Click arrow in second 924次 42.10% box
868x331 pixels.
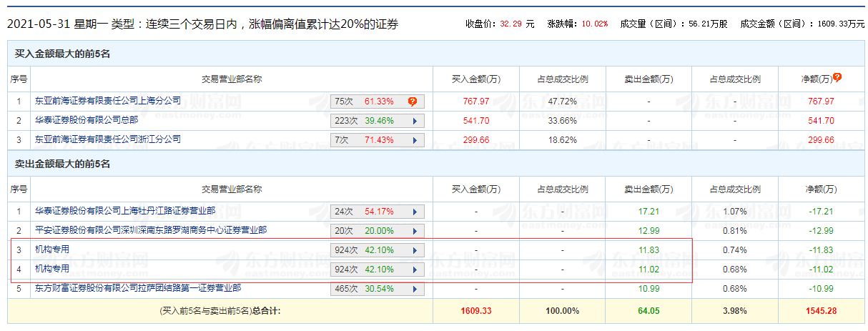[415, 270]
